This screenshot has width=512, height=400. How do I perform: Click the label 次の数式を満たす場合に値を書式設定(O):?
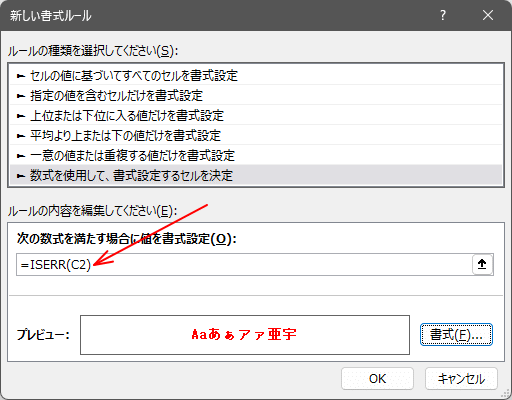click(126, 239)
